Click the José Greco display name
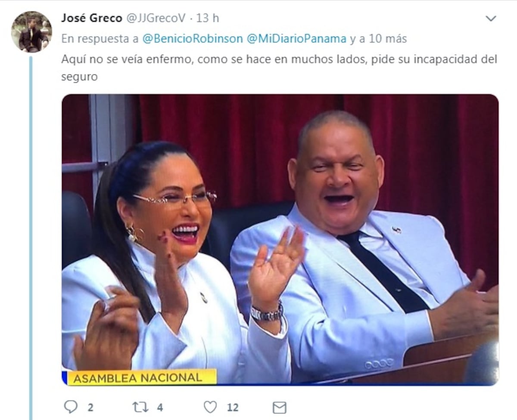This screenshot has width=517, height=420. pos(92,18)
